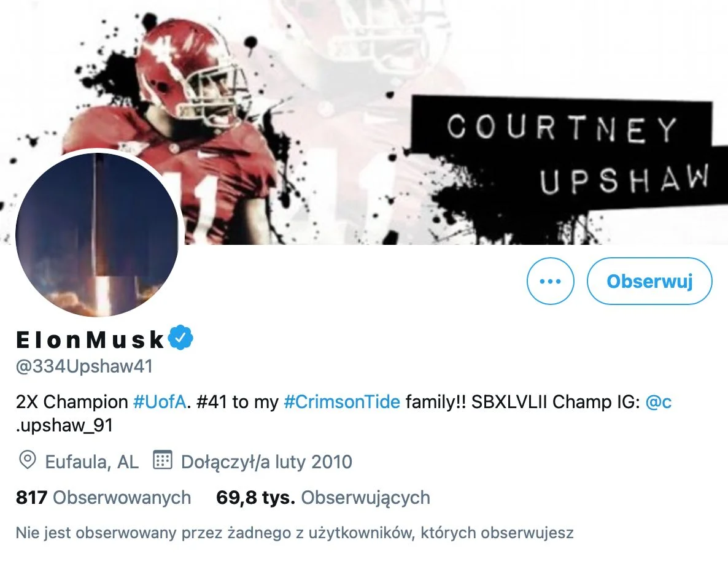Click the @c mention link in bio

coord(659,401)
